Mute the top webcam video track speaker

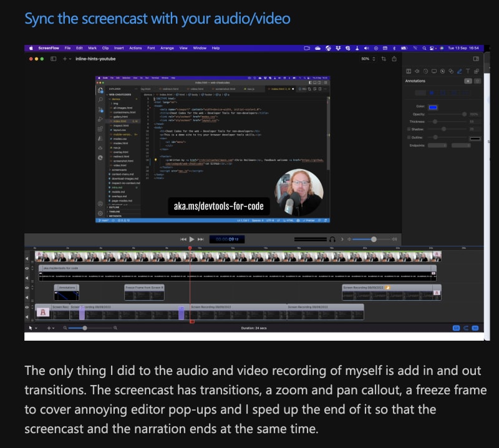[27, 258]
